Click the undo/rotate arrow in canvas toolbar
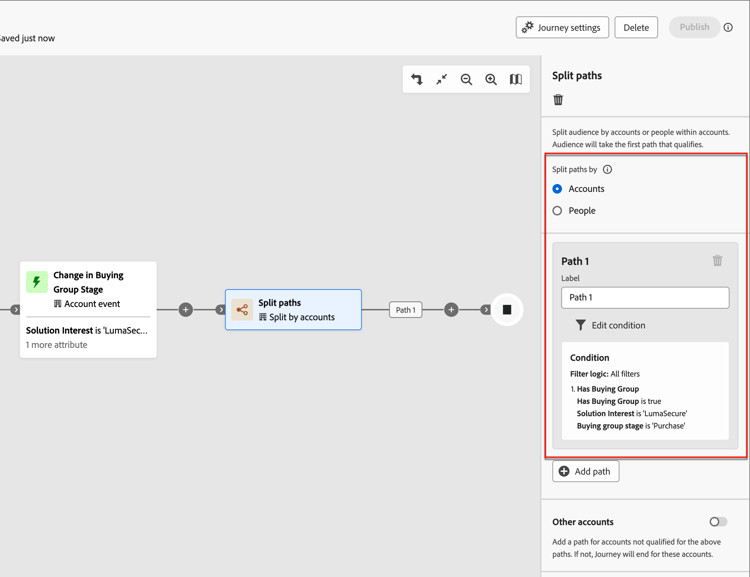 click(417, 79)
